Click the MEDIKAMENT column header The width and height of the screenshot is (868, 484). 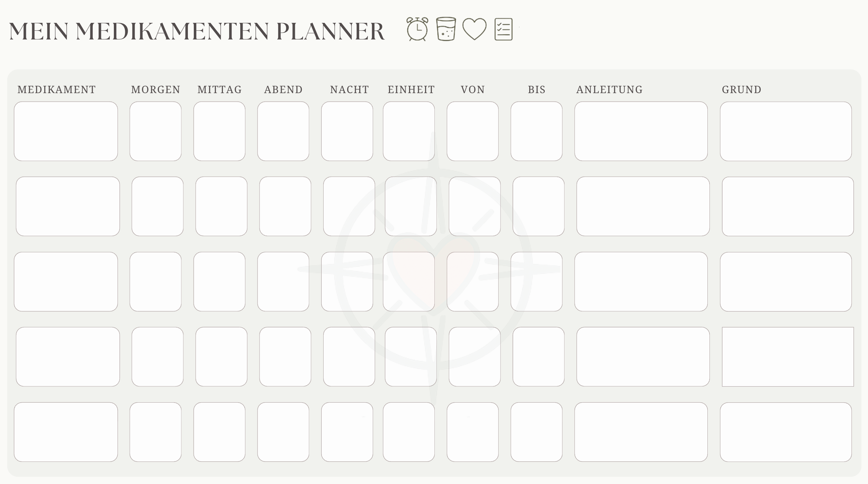click(x=57, y=90)
